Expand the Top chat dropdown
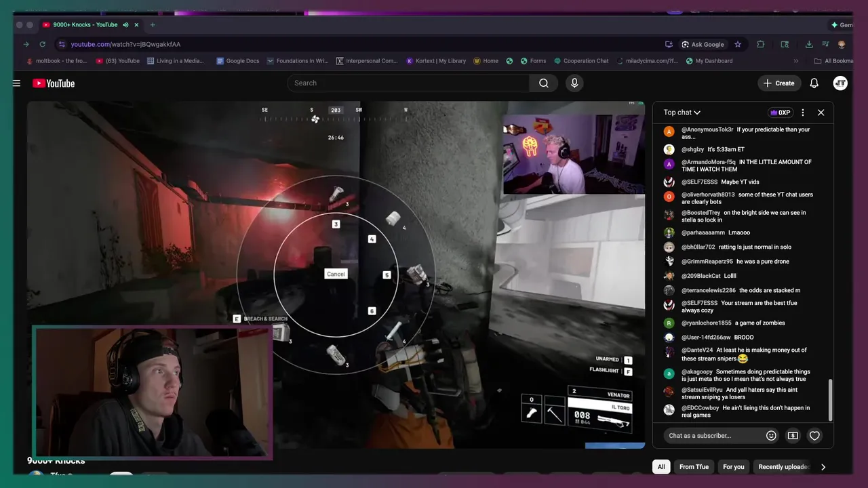Image resolution: width=868 pixels, height=488 pixels. pyautogui.click(x=682, y=113)
